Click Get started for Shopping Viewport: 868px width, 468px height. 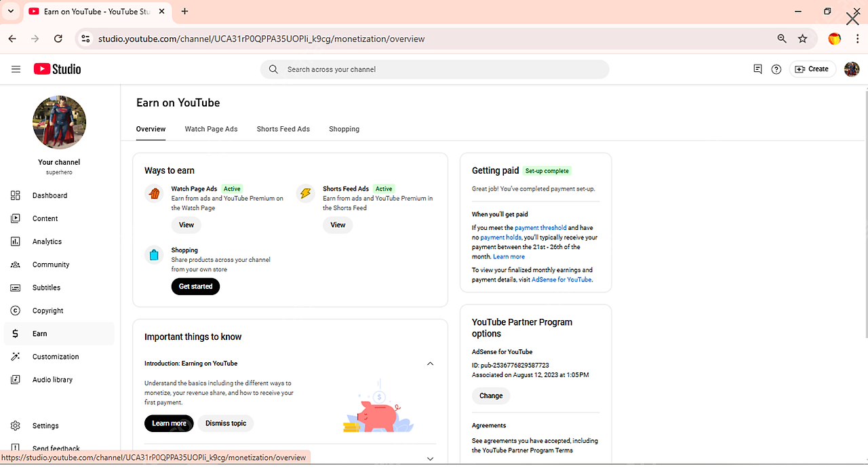pyautogui.click(x=195, y=287)
